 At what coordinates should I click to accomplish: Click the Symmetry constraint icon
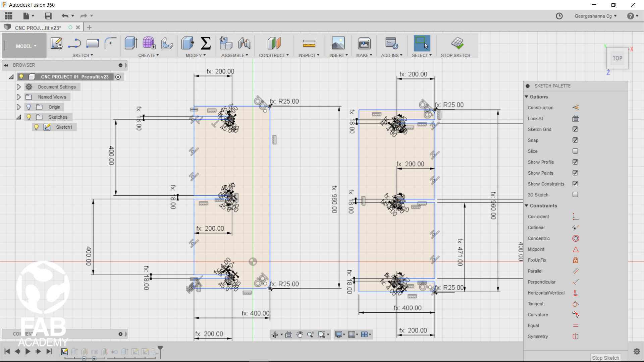click(576, 336)
